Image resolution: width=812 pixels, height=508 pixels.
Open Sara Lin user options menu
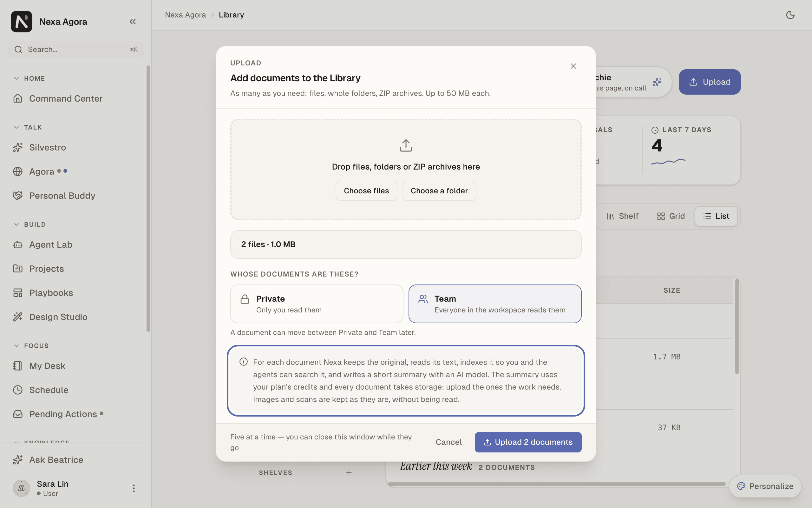[134, 488]
